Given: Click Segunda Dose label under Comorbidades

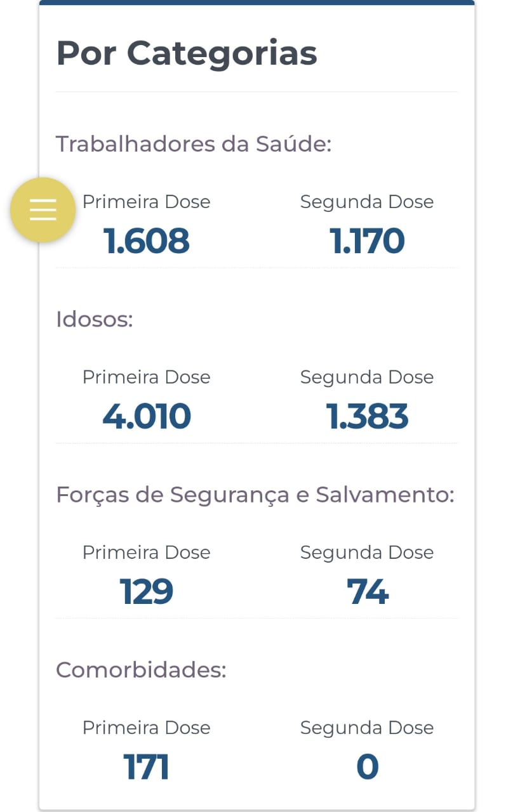Looking at the screenshot, I should [367, 728].
